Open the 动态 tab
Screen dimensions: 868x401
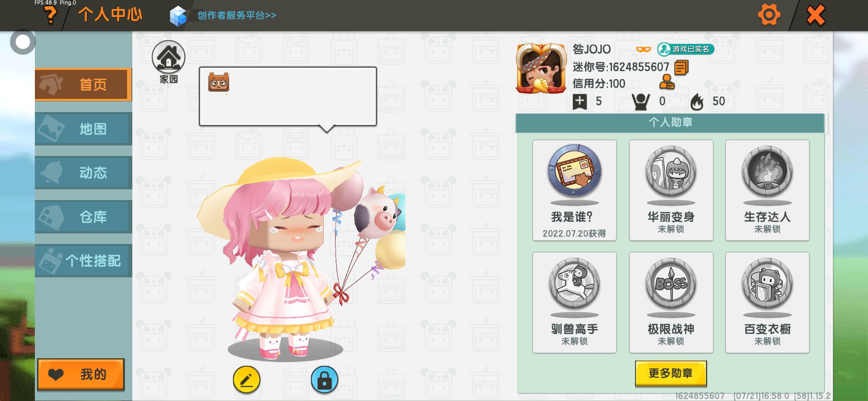(83, 173)
